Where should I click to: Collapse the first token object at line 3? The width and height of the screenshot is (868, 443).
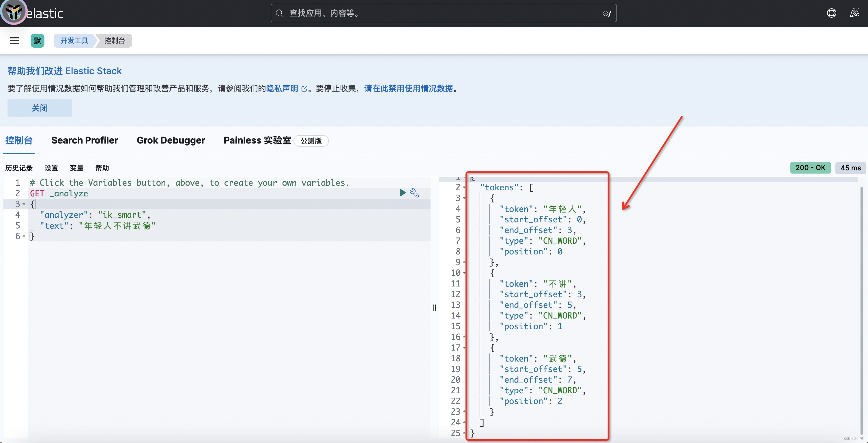[x=464, y=198]
